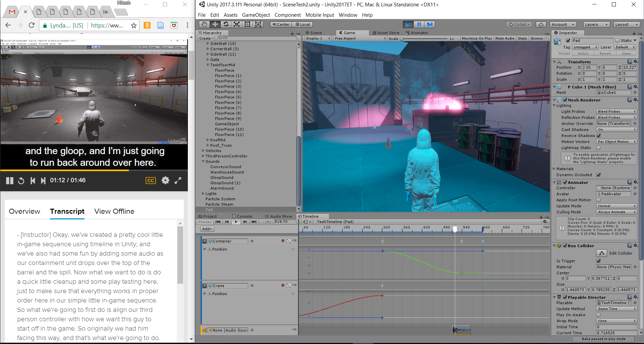Open the Unity cloud services icon
The image size is (644, 344).
541,24
